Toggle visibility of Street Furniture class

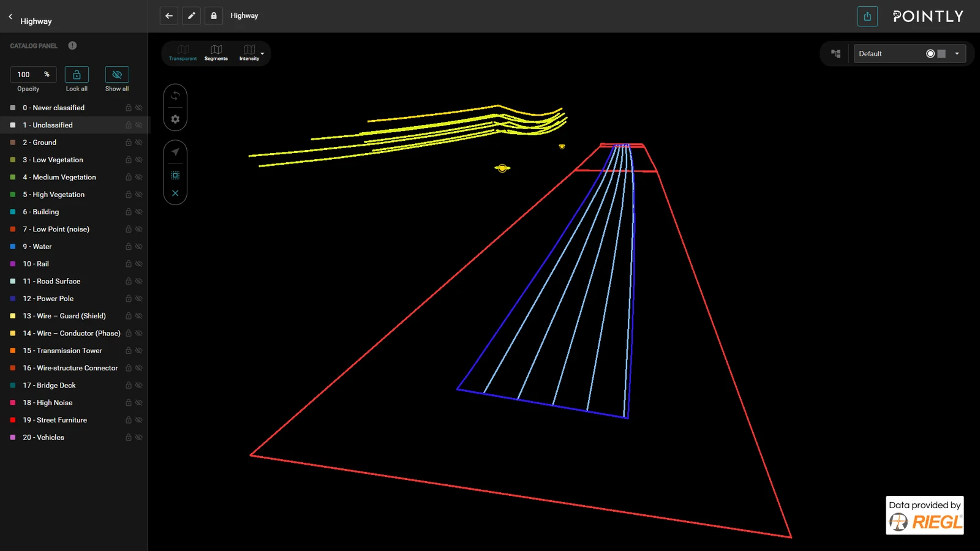(x=139, y=420)
